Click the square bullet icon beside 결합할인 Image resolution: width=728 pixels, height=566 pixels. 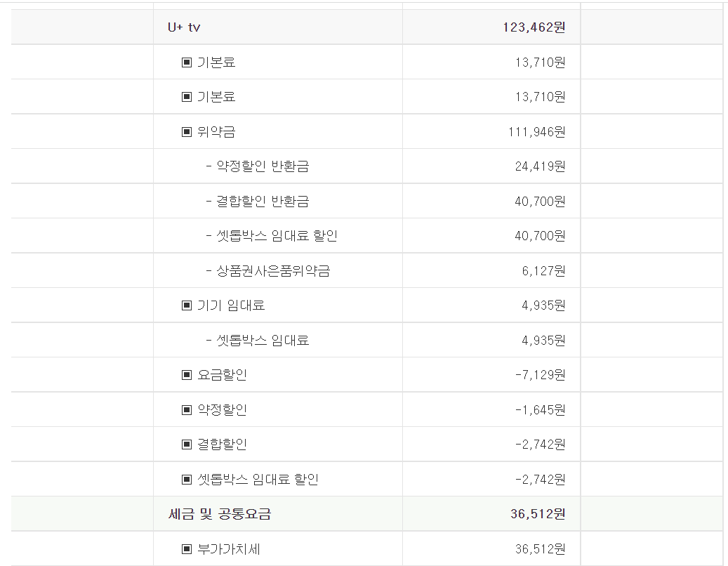pyautogui.click(x=187, y=445)
